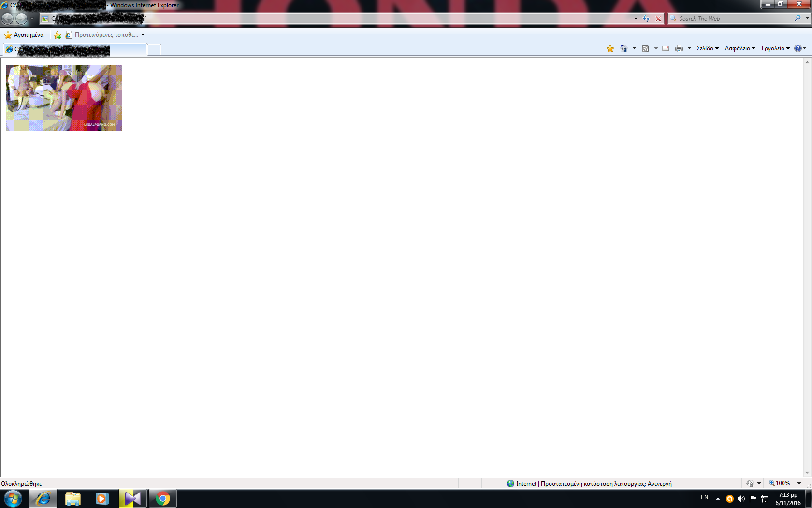Image resolution: width=812 pixels, height=508 pixels.
Task: Expand the Προτεινόμενες τοποθεσίες dropdown
Action: tap(143, 35)
